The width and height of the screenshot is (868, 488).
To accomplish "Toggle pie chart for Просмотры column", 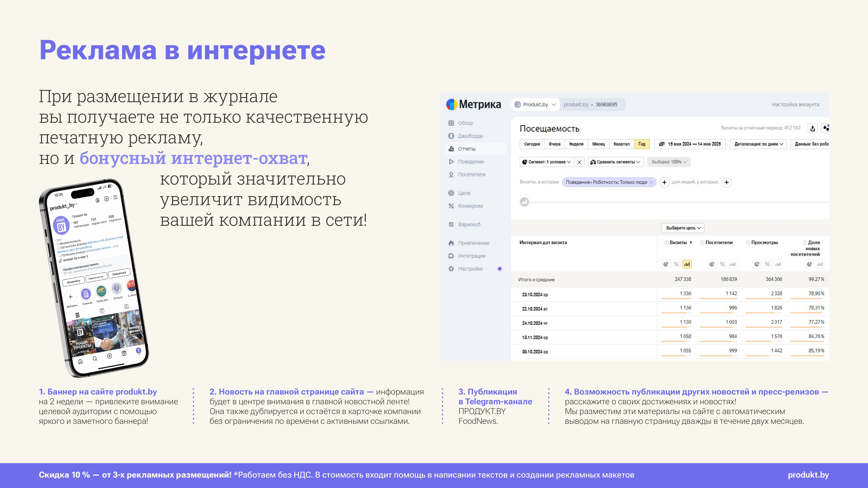I will point(757,264).
